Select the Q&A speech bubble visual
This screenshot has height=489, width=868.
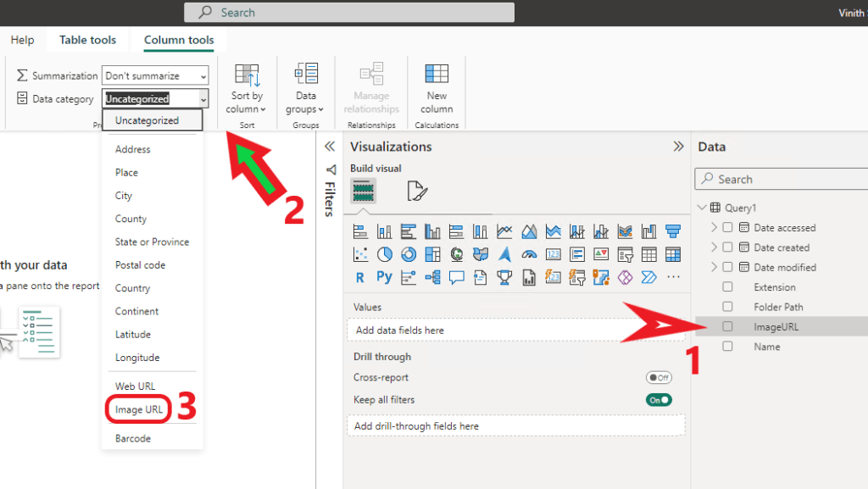[x=457, y=277]
